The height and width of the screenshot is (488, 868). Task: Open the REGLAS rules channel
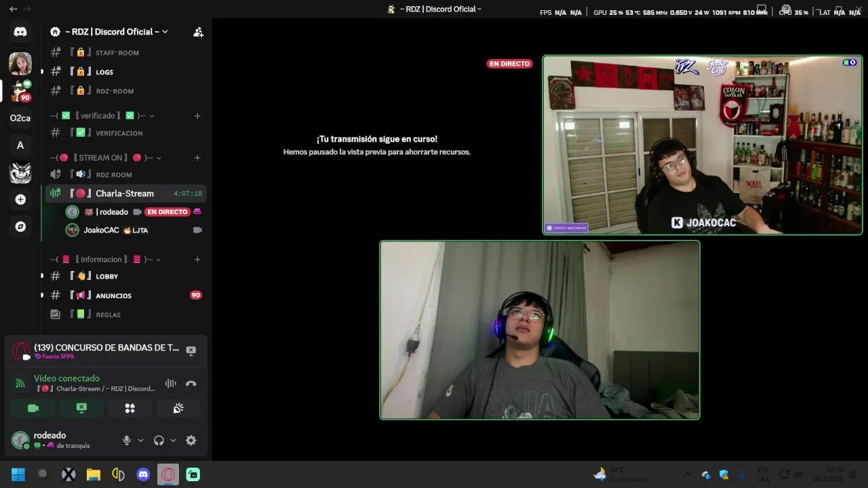coord(125,314)
